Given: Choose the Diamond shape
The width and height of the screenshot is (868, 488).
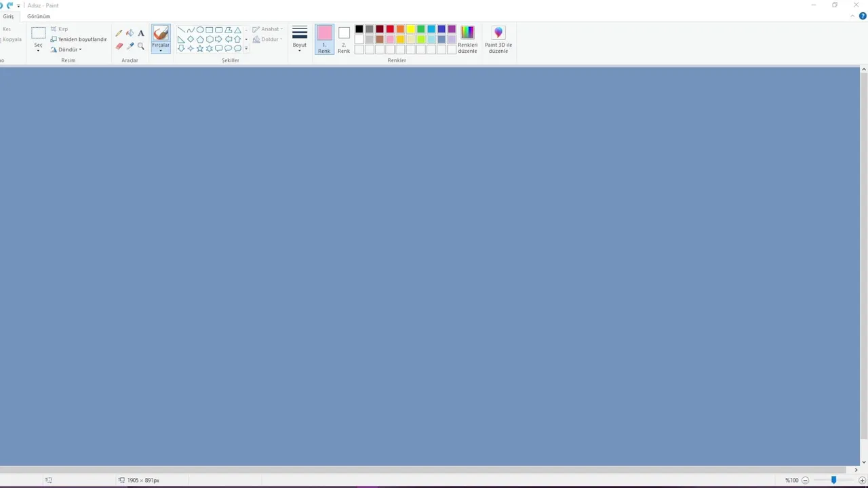Looking at the screenshot, I should (x=191, y=39).
